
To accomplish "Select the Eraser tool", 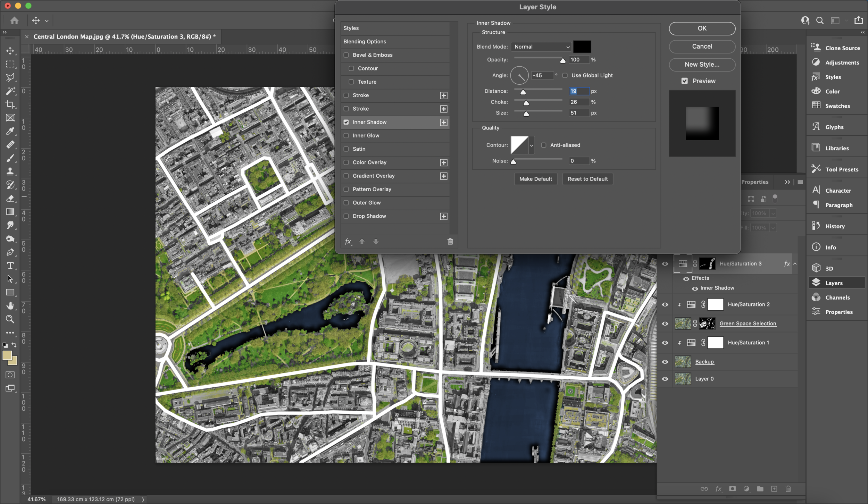I will pyautogui.click(x=10, y=198).
